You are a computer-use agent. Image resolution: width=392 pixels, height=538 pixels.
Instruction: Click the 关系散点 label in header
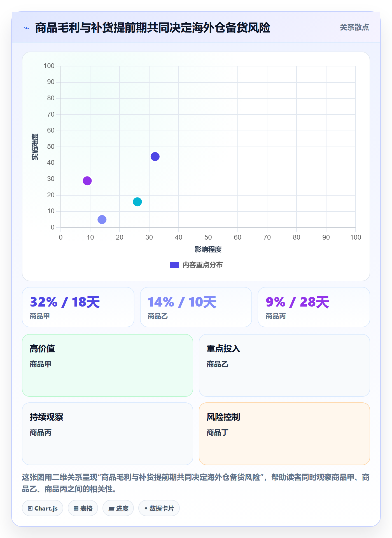coord(354,27)
